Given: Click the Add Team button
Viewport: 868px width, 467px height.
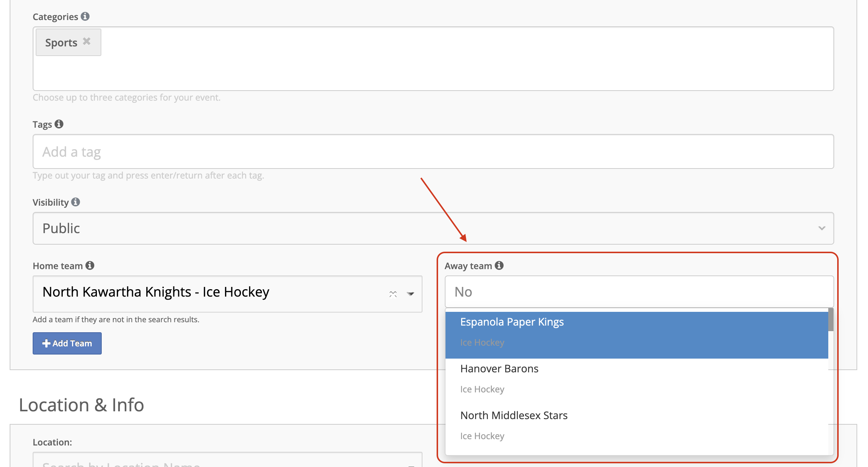Looking at the screenshot, I should pos(67,343).
